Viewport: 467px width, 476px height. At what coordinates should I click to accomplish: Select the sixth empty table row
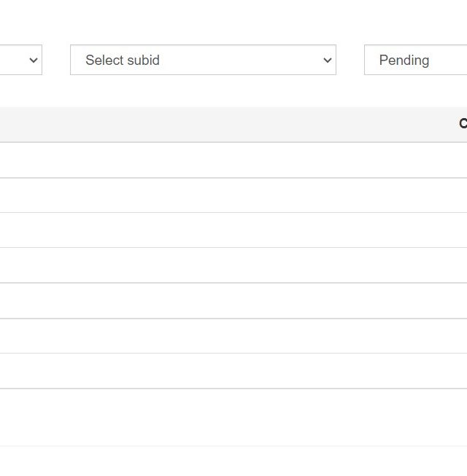[x=233, y=336]
